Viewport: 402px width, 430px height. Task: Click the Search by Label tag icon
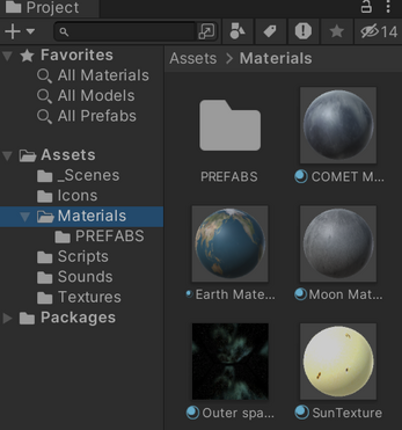click(270, 31)
